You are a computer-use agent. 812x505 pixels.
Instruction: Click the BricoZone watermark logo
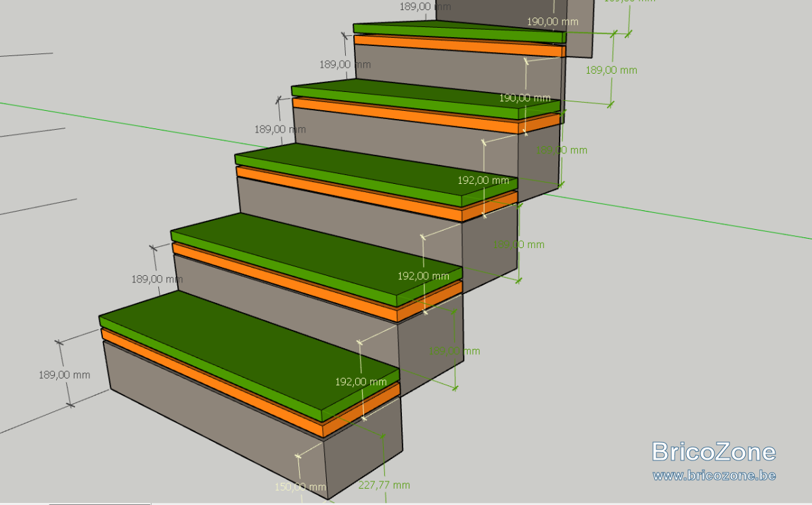[714, 451]
